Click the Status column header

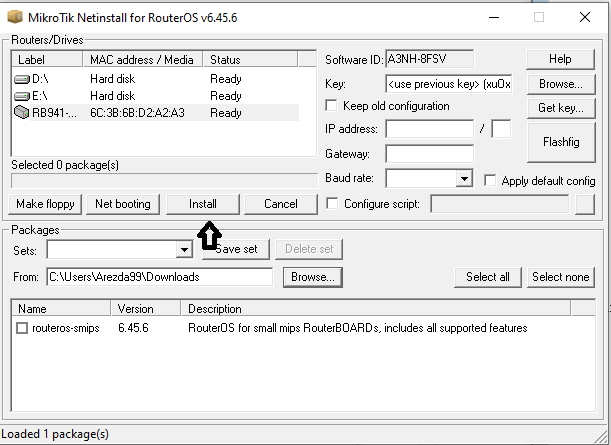250,60
